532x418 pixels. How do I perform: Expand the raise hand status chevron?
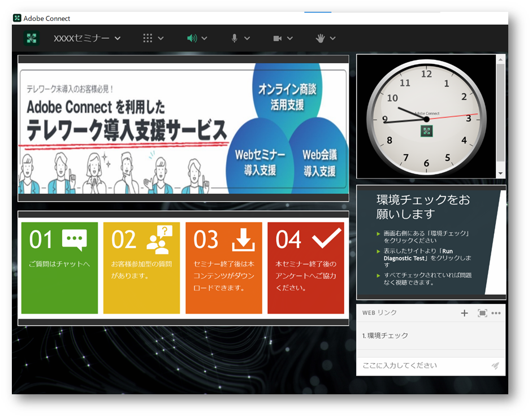(x=332, y=38)
